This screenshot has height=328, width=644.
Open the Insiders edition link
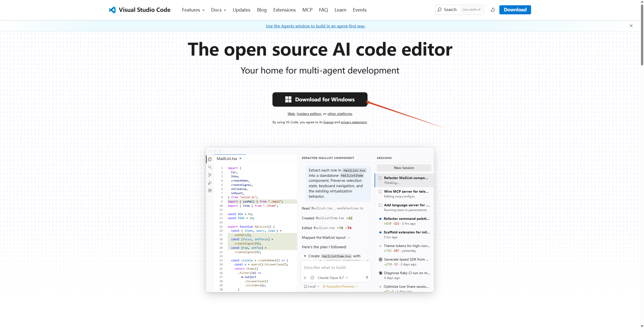[309, 114]
